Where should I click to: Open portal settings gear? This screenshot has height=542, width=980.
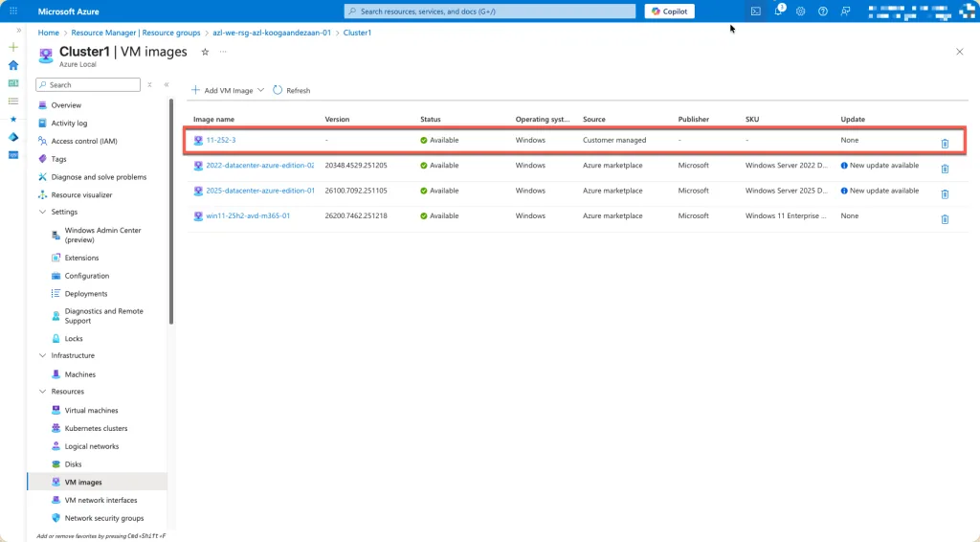[x=801, y=11]
